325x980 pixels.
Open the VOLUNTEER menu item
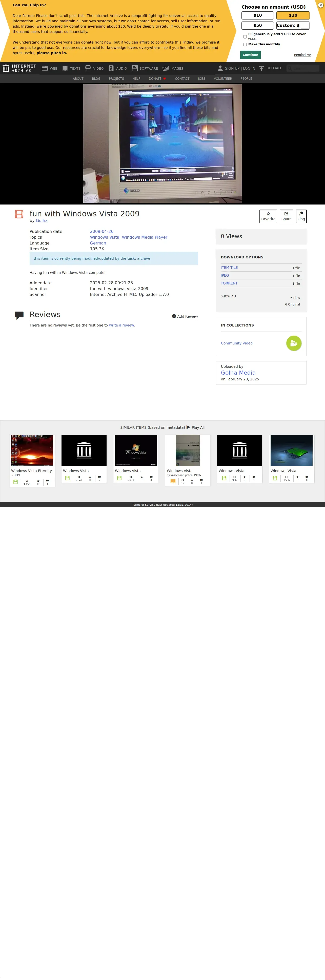pyautogui.click(x=223, y=79)
